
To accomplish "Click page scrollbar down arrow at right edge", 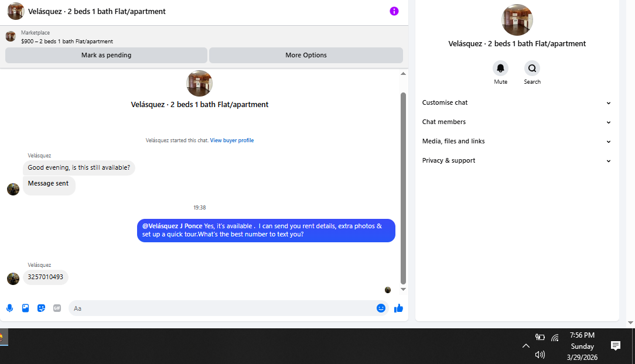I will pos(630,323).
